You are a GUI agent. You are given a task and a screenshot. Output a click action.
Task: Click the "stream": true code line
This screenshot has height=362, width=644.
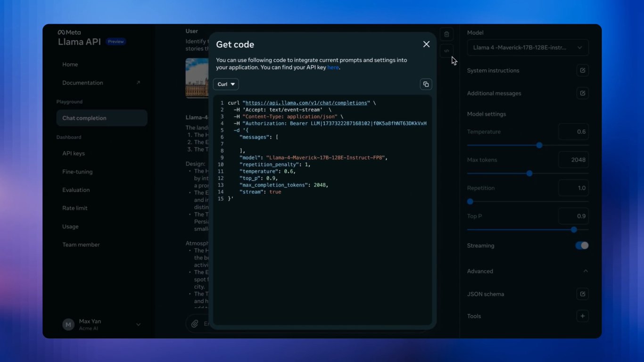coord(260,192)
